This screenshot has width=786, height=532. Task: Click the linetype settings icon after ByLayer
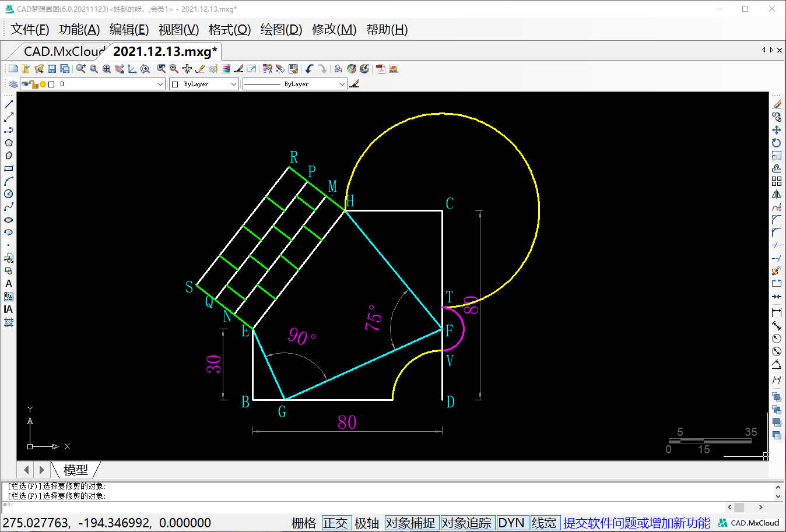click(355, 84)
